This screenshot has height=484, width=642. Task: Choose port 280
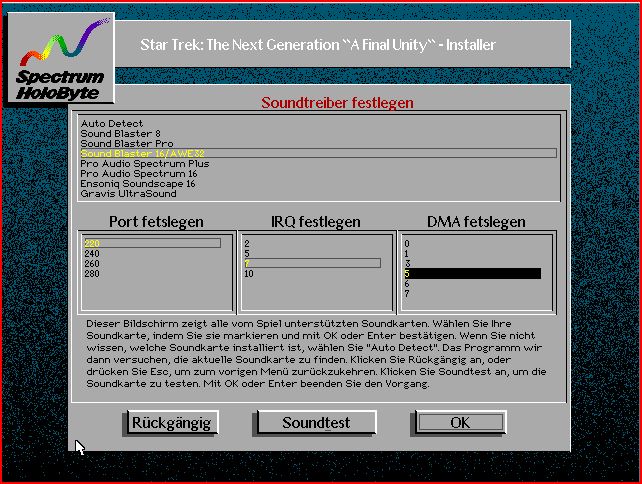tap(93, 273)
